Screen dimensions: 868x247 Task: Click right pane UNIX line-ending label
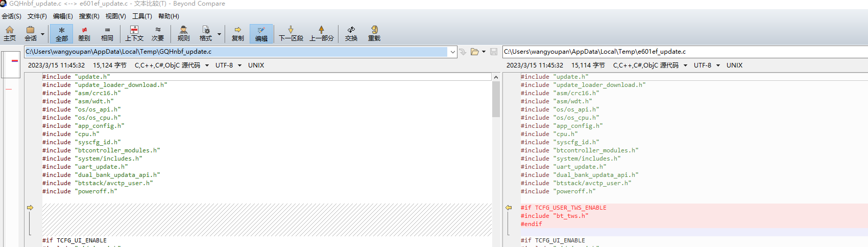pos(735,65)
